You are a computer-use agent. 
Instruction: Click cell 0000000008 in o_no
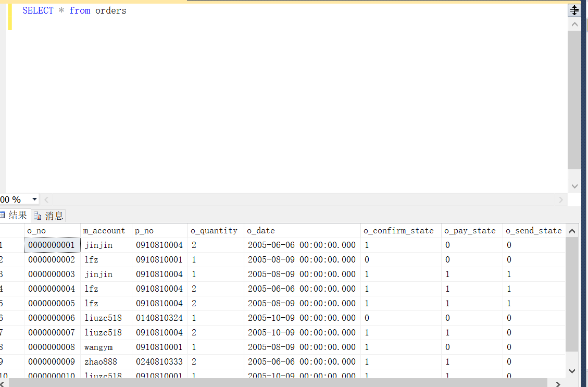click(x=52, y=347)
